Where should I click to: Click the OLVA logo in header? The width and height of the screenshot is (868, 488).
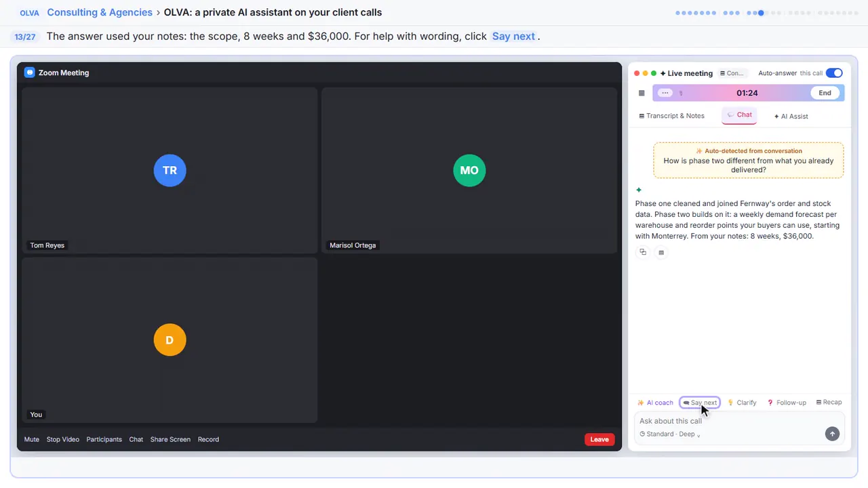pos(29,13)
